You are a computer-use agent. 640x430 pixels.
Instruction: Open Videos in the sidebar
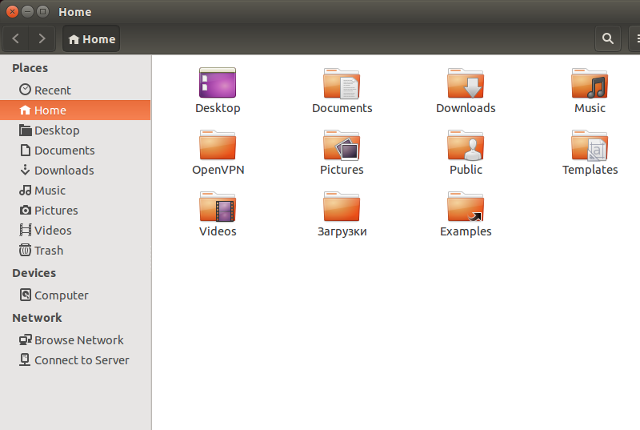75,230
